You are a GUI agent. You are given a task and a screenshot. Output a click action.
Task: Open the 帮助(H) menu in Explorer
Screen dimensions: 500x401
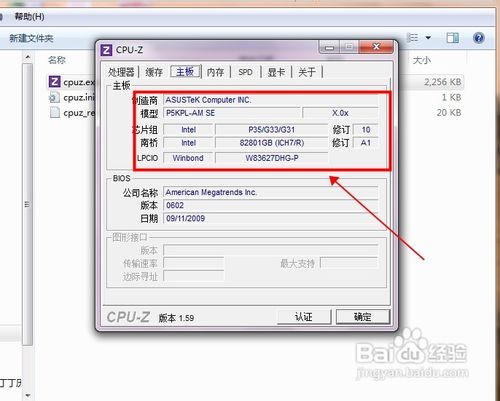(29, 16)
